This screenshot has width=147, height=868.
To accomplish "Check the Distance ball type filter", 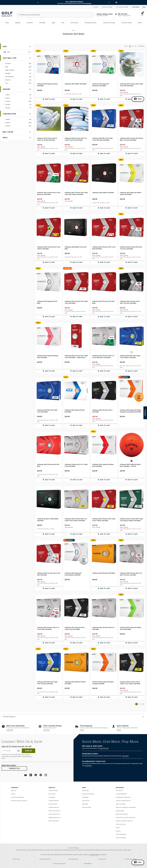I will click(4, 64).
